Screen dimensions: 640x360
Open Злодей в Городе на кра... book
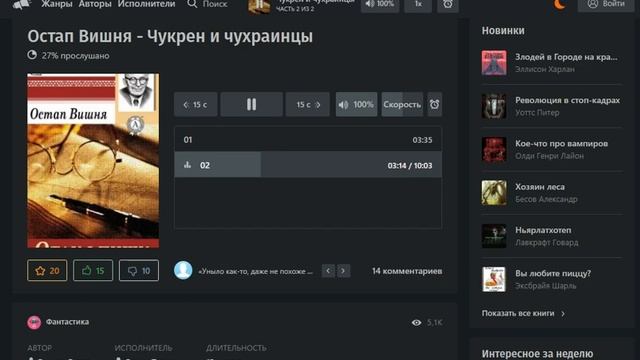point(566,57)
